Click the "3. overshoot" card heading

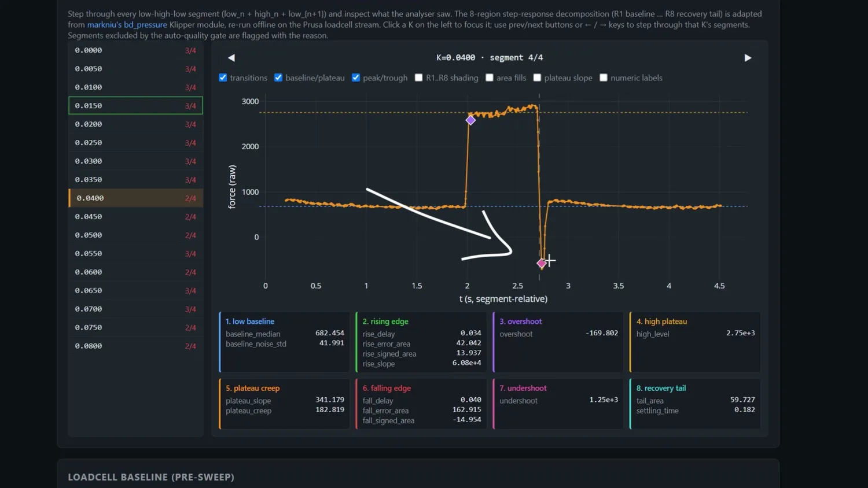[x=521, y=321]
